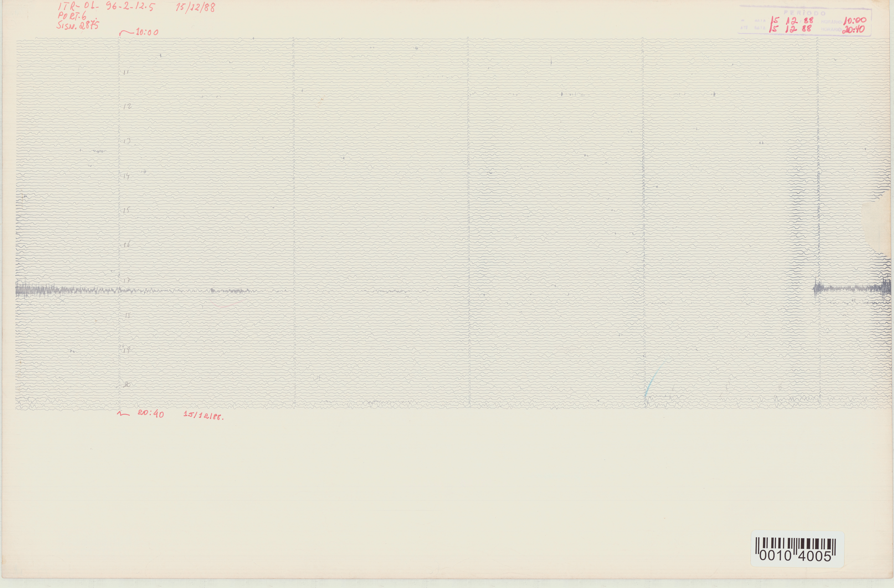Click the pencil hour mark 19
Screen dimensions: 894x588
pyautogui.click(x=127, y=350)
